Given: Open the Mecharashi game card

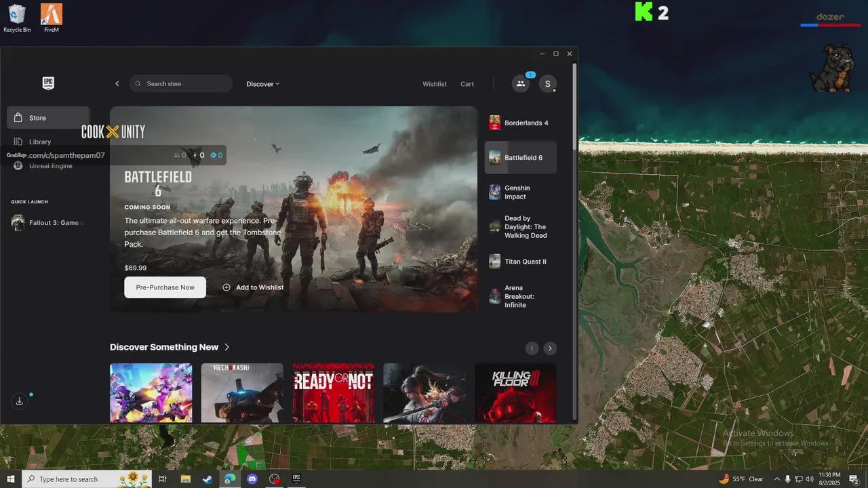Looking at the screenshot, I should point(242,393).
